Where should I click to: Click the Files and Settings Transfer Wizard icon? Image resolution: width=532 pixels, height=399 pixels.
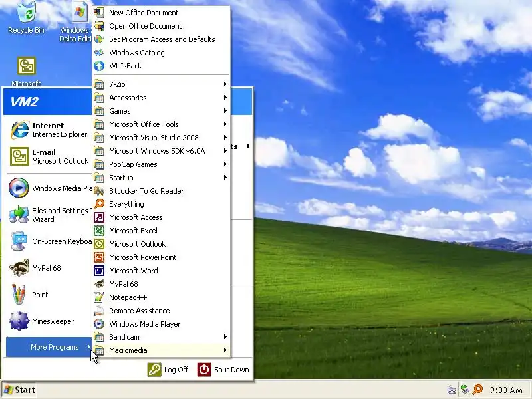[x=19, y=214]
